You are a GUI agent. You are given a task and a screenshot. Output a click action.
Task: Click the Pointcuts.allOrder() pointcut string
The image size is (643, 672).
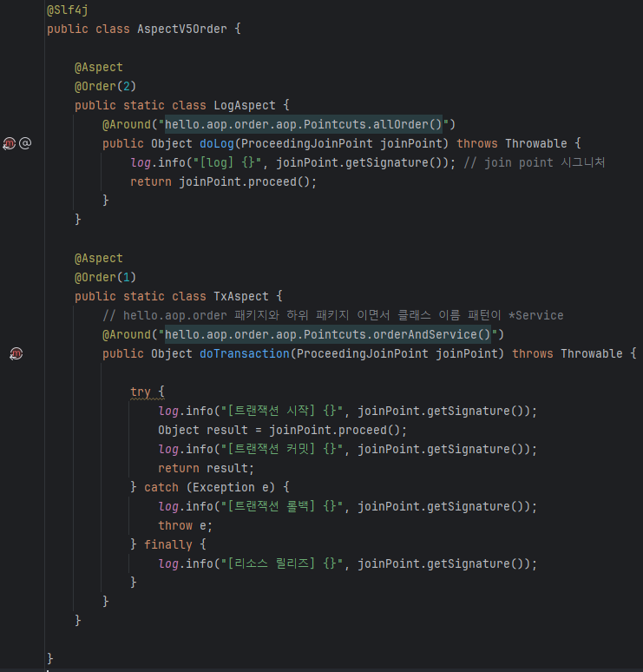point(304,125)
